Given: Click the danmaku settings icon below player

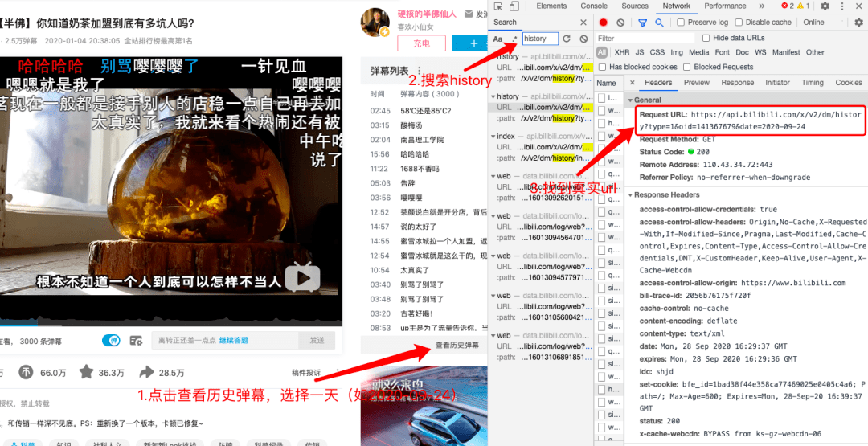Looking at the screenshot, I should 136,341.
